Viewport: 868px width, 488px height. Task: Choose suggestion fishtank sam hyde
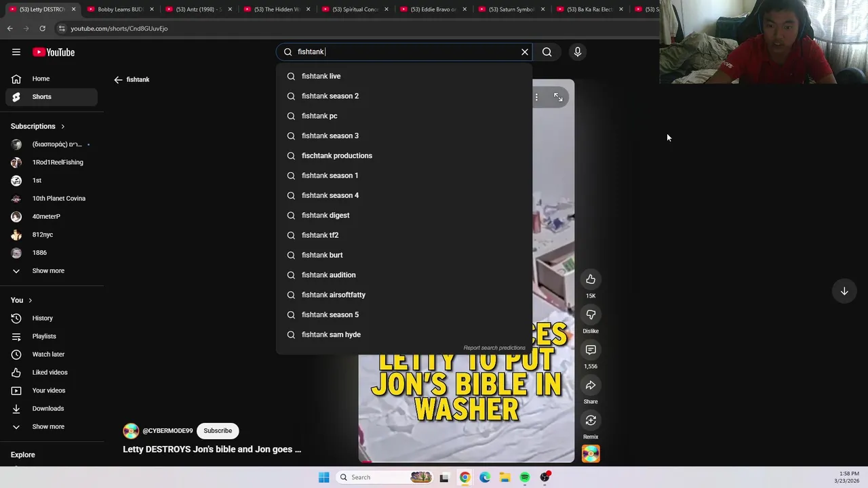coord(404,335)
